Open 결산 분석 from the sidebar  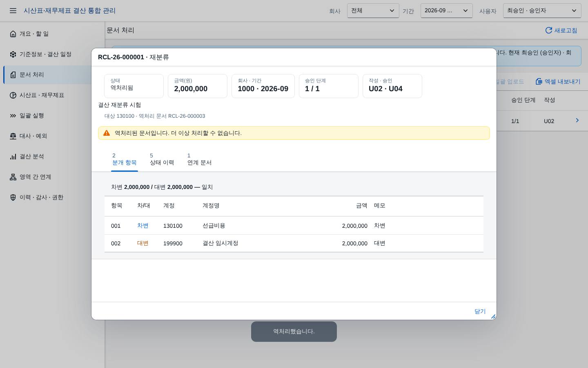pyautogui.click(x=54, y=157)
